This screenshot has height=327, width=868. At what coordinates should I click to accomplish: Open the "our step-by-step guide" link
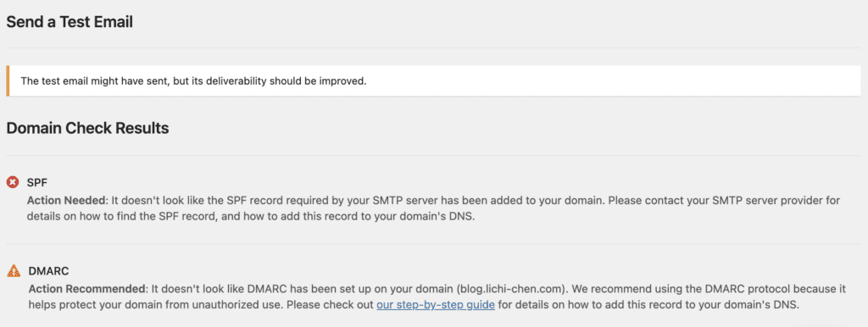click(436, 305)
